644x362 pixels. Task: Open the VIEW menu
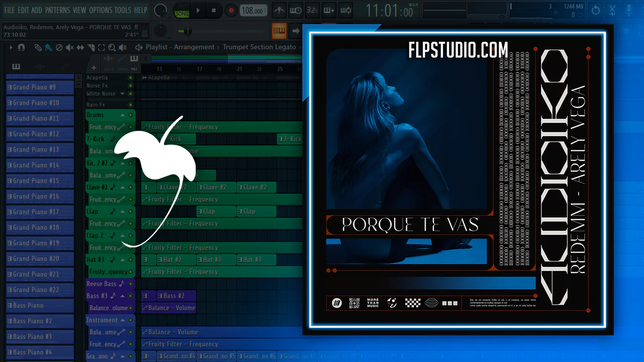tap(79, 10)
